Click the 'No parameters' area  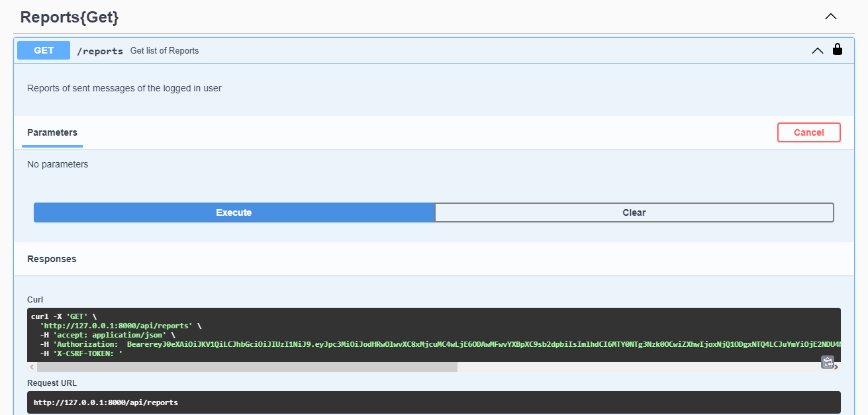pos(58,164)
